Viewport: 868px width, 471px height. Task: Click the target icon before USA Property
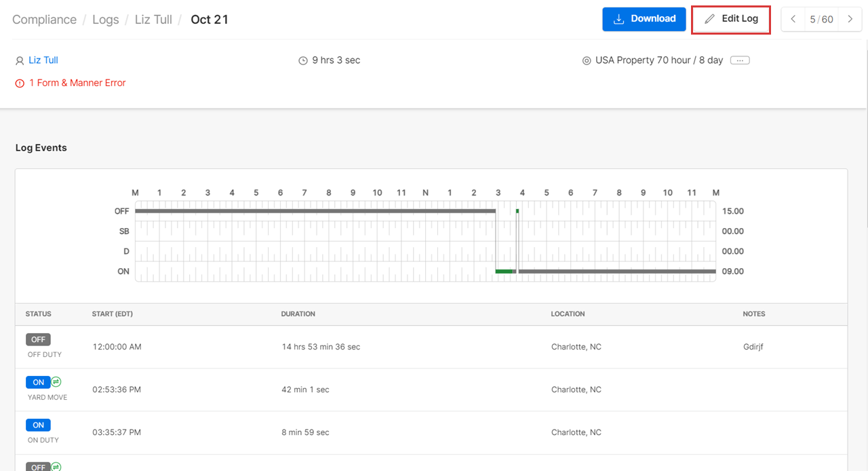587,61
